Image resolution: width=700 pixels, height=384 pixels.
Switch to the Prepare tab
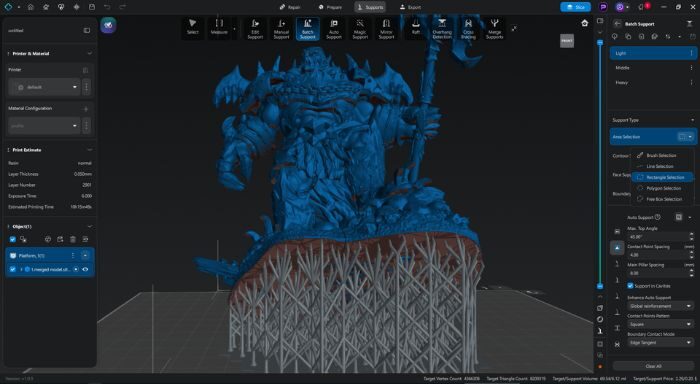(x=330, y=7)
